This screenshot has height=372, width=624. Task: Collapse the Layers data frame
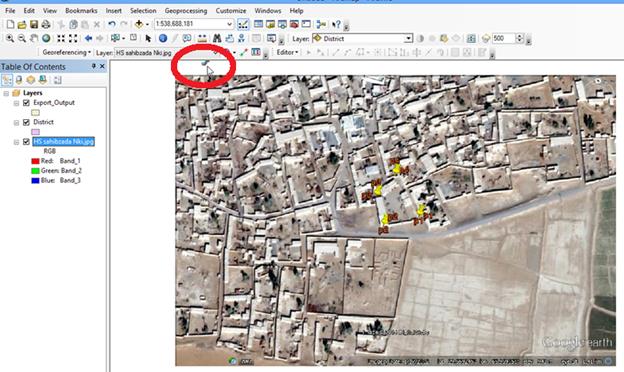[x=6, y=93]
